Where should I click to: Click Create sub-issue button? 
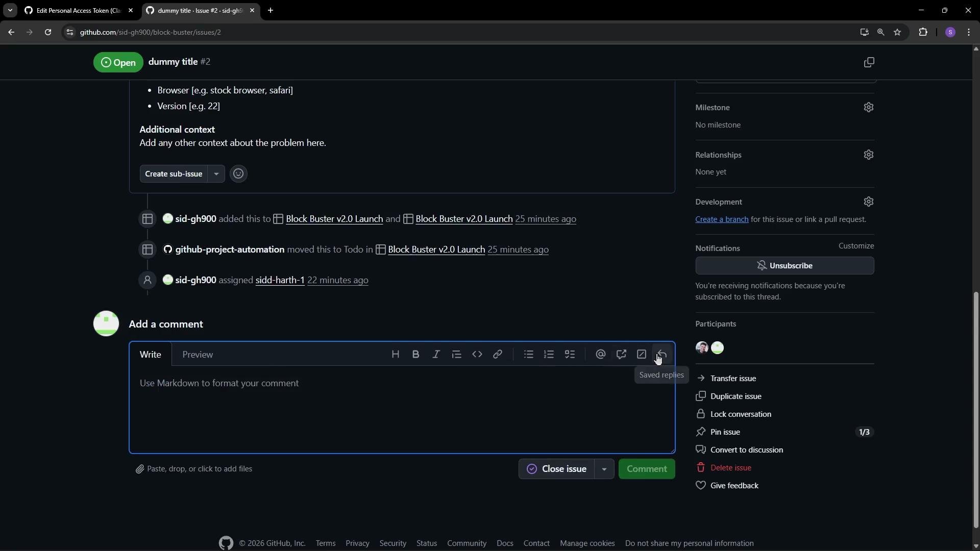(x=174, y=174)
